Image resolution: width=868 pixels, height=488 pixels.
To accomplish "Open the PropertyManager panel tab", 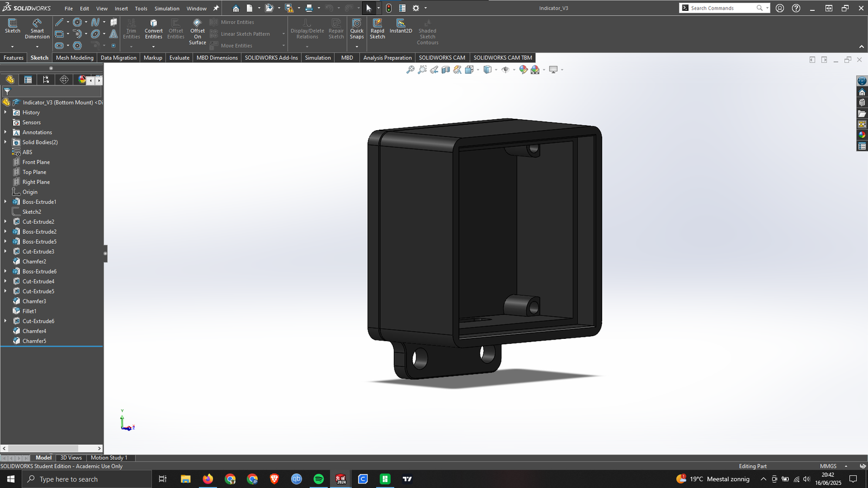I will click(28, 80).
